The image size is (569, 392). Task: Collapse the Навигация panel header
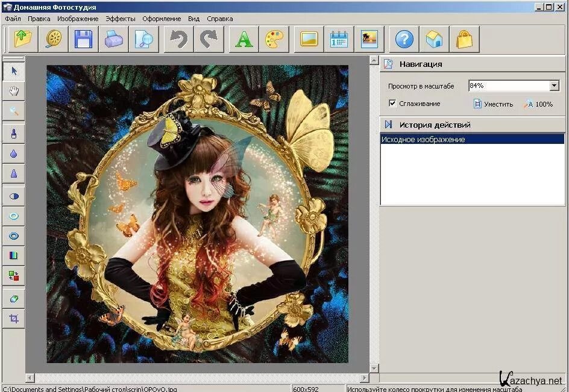(x=473, y=64)
